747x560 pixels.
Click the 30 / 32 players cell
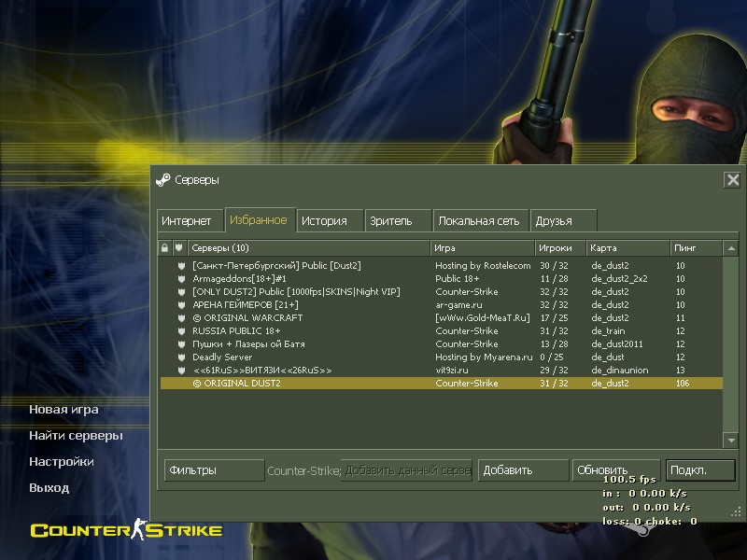pyautogui.click(x=554, y=266)
